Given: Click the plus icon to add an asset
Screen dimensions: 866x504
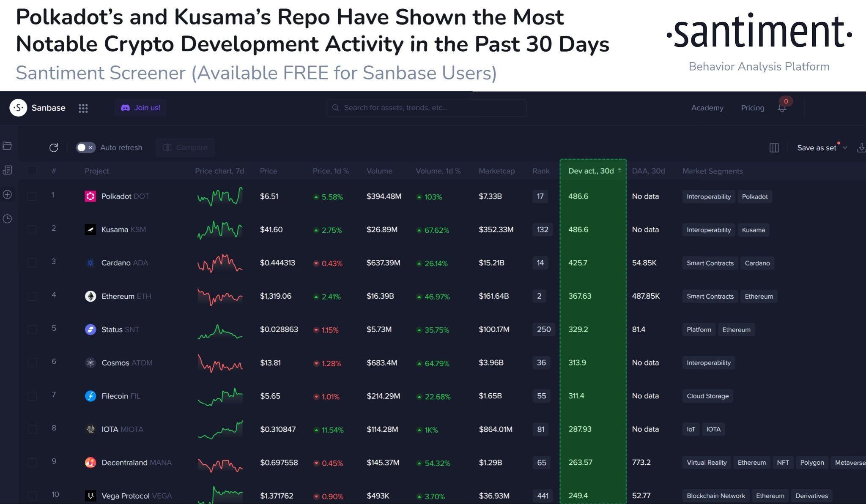Looking at the screenshot, I should coord(7,194).
